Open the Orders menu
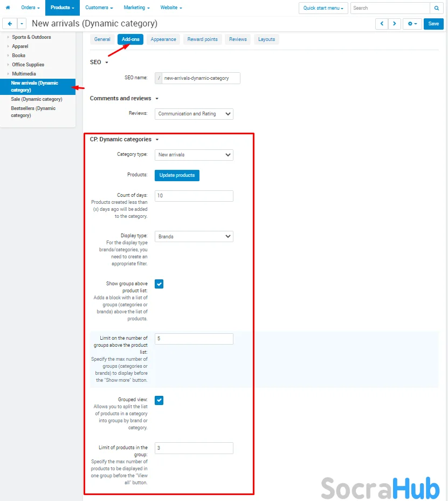Image resolution: width=448 pixels, height=501 pixels. tap(30, 8)
